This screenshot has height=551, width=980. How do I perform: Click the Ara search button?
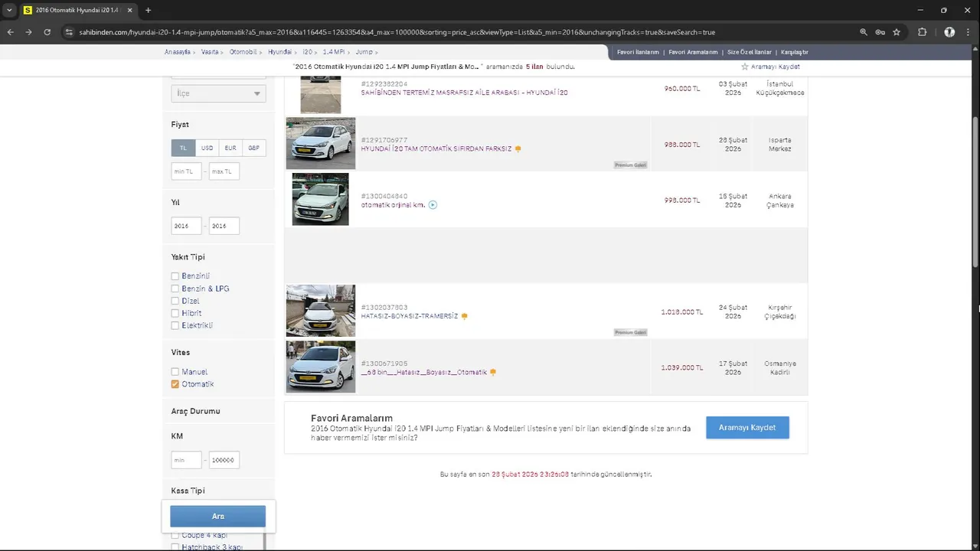pyautogui.click(x=218, y=516)
